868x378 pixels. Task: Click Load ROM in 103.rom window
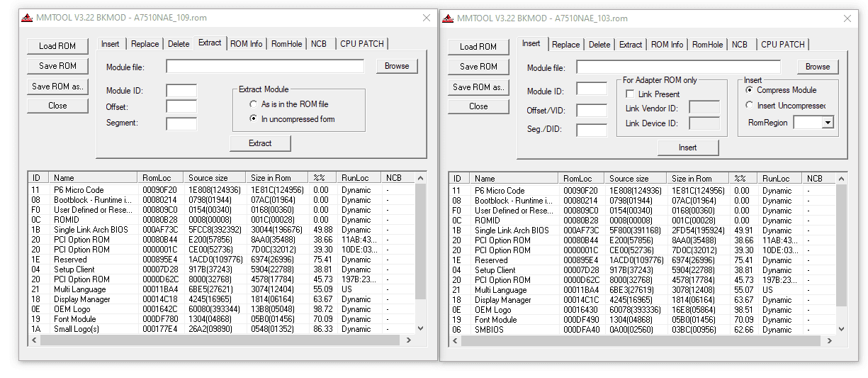pyautogui.click(x=478, y=47)
